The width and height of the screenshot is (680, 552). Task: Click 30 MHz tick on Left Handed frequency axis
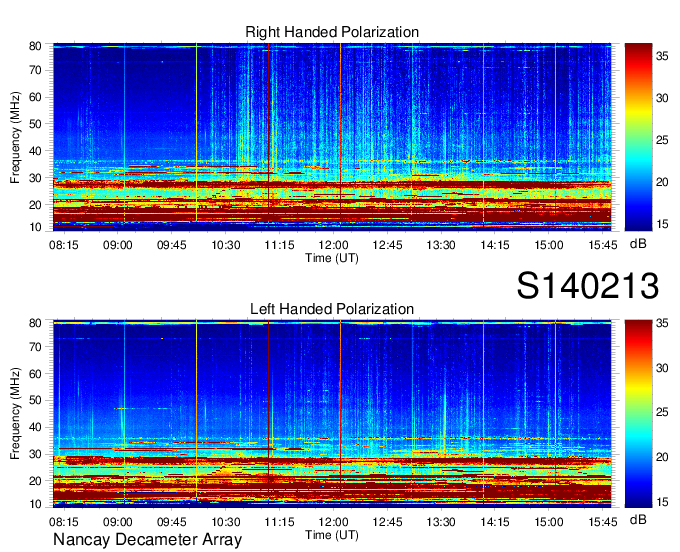(35, 454)
